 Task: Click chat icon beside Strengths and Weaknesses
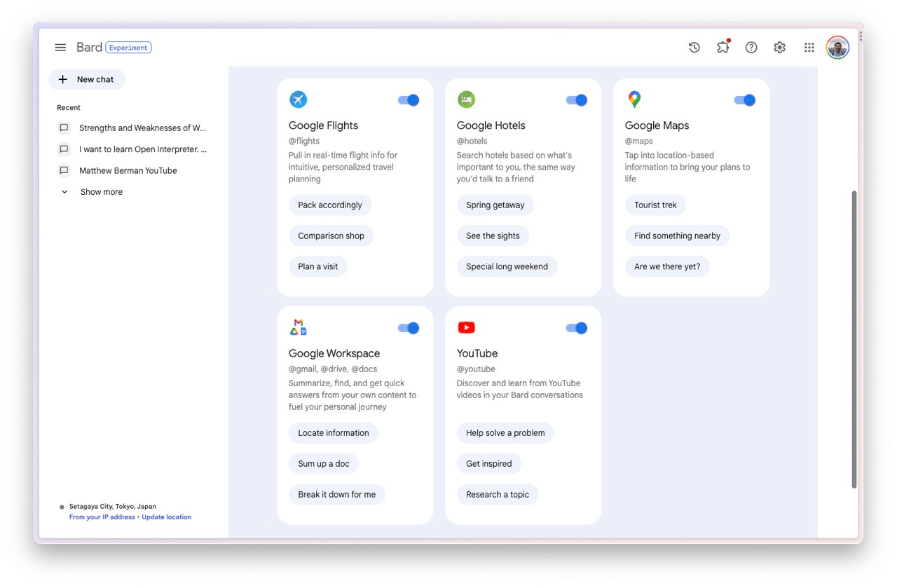coord(64,128)
